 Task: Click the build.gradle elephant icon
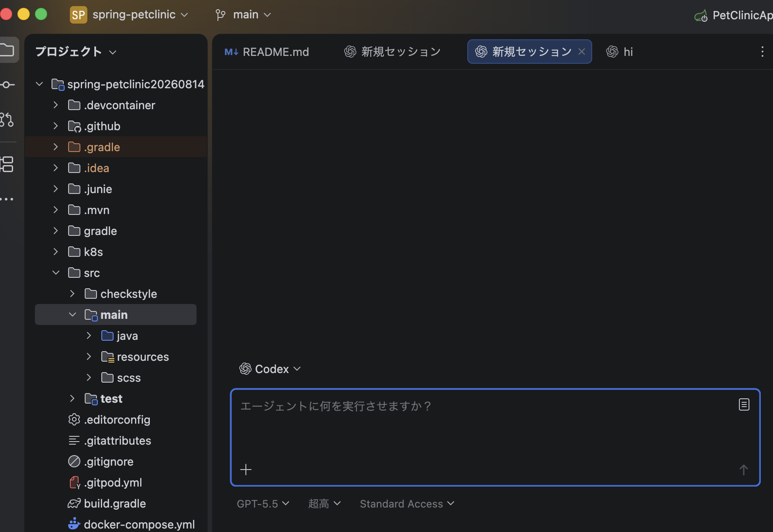tap(74, 504)
